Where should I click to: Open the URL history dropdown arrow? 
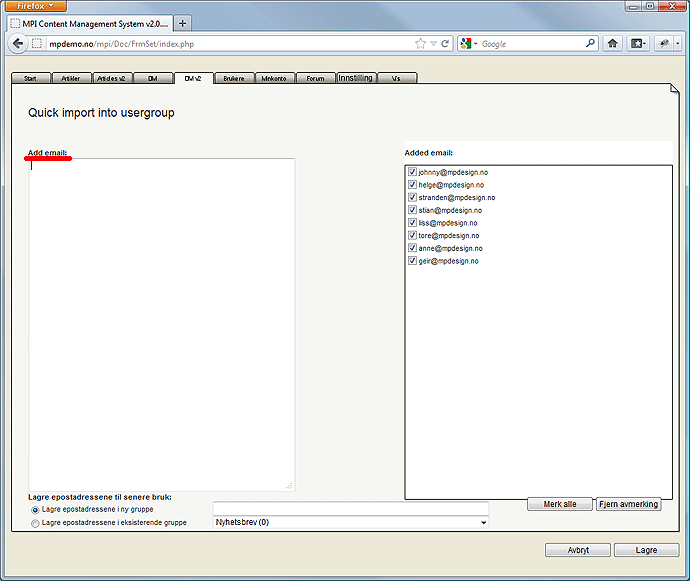coord(434,44)
